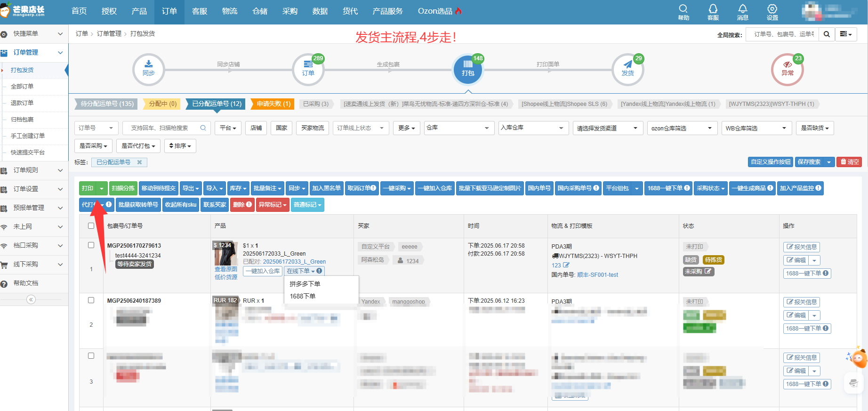Open the 平台 platform filter dropdown
This screenshot has width=868, height=411.
pos(228,128)
